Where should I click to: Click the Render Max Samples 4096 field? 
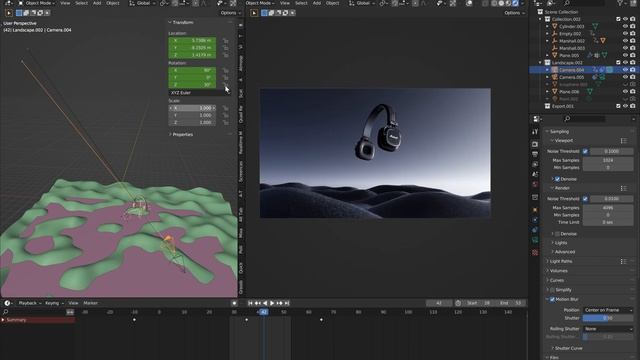[x=608, y=208]
